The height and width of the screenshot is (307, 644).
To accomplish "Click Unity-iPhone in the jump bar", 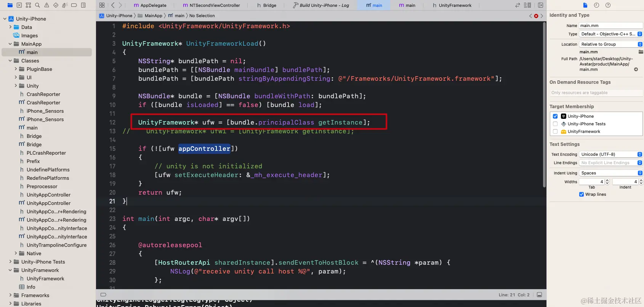I will click(116, 16).
